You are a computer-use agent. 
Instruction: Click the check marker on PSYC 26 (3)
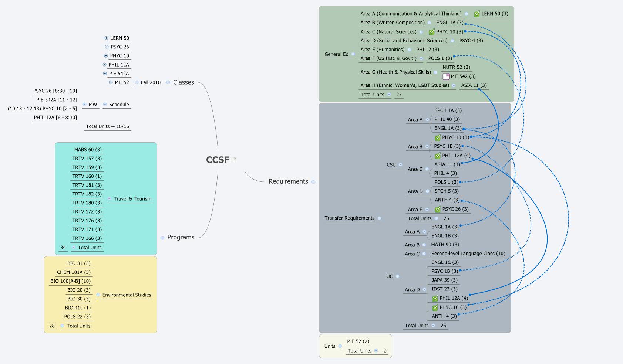pos(437,209)
